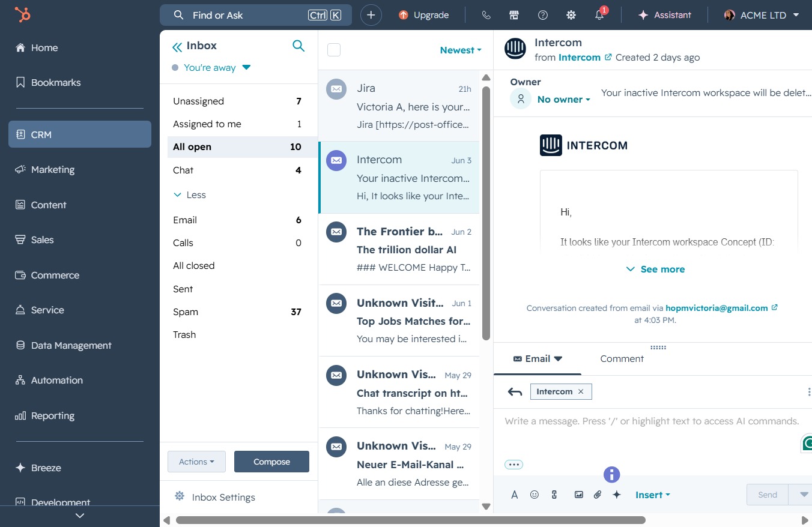Tick the select all conversations checkbox

pyautogui.click(x=334, y=50)
